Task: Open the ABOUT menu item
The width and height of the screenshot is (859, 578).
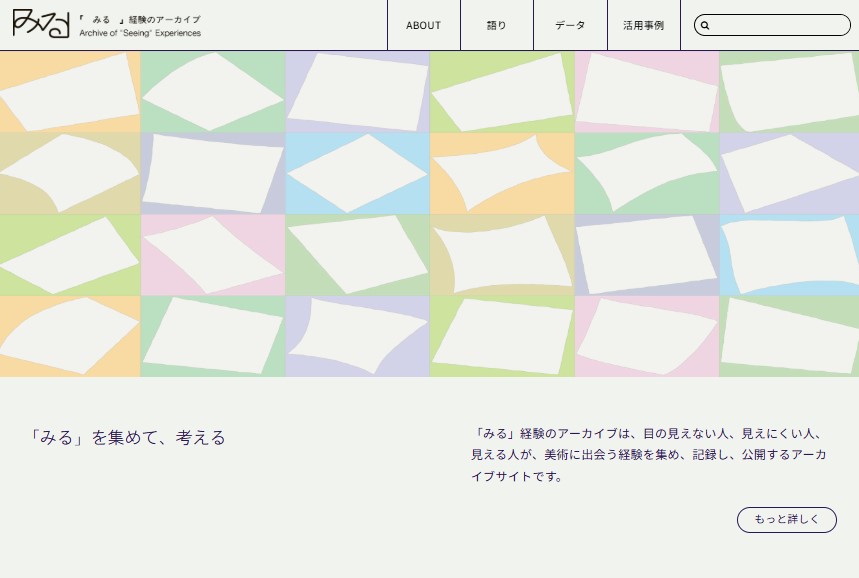Action: [x=423, y=25]
